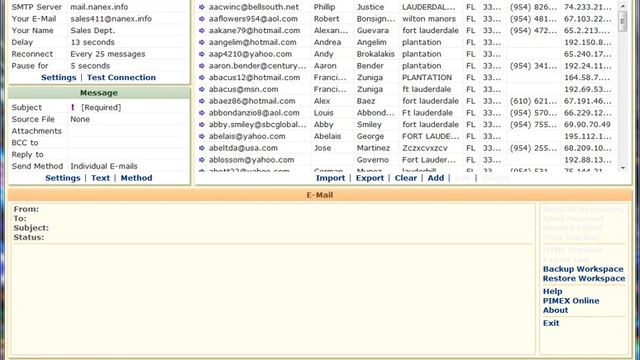Select name value Sales Dept.
The width and height of the screenshot is (640, 360).
pyautogui.click(x=93, y=31)
